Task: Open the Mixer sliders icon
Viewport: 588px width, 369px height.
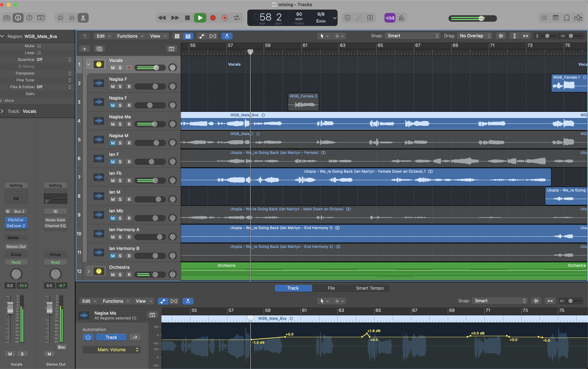Action: click(72, 18)
